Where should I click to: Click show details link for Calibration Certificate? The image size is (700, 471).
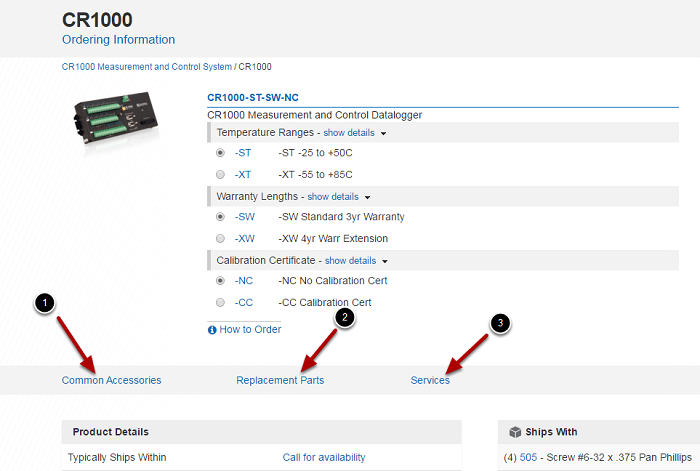pyautogui.click(x=350, y=260)
